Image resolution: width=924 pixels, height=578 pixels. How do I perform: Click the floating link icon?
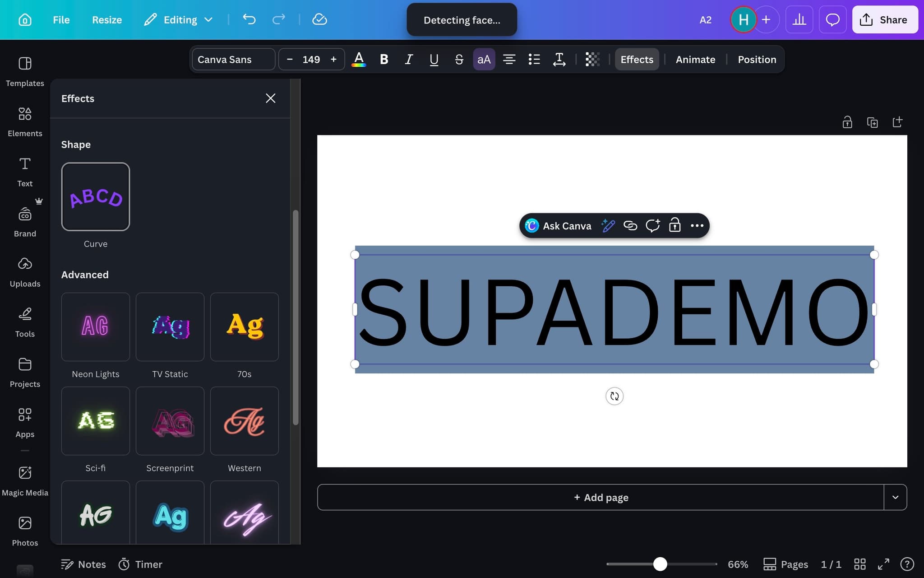[630, 225]
